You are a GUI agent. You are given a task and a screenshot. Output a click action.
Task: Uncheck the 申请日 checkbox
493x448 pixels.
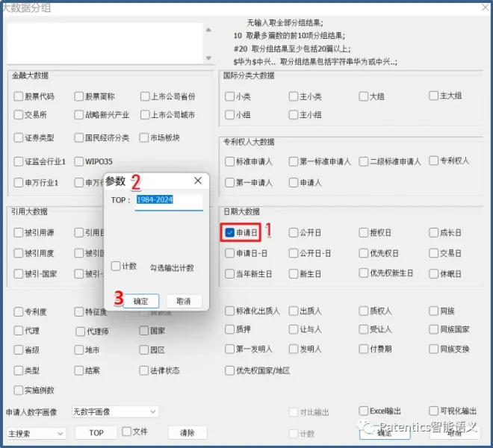click(x=230, y=233)
